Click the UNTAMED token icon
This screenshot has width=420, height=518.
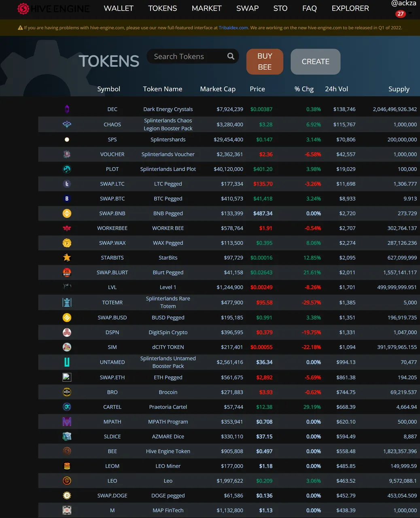[x=67, y=362]
